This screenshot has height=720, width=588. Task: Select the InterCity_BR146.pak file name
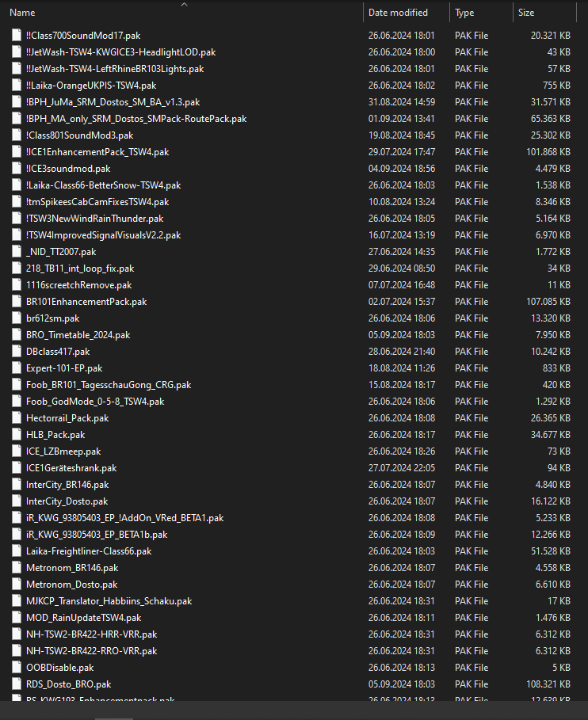67,485
